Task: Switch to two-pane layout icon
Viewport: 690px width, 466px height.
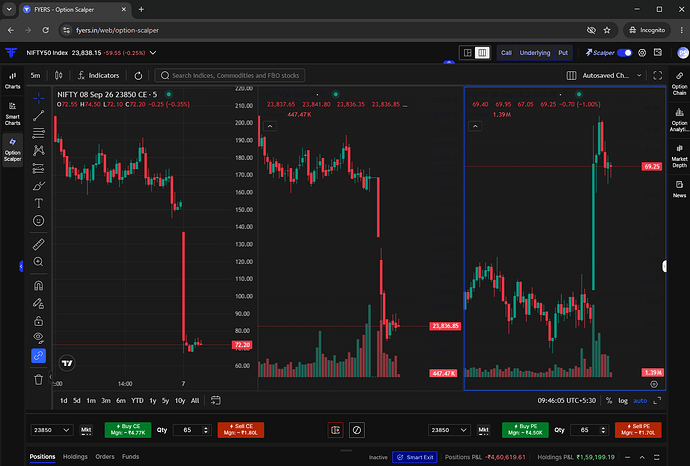Action: (x=467, y=53)
